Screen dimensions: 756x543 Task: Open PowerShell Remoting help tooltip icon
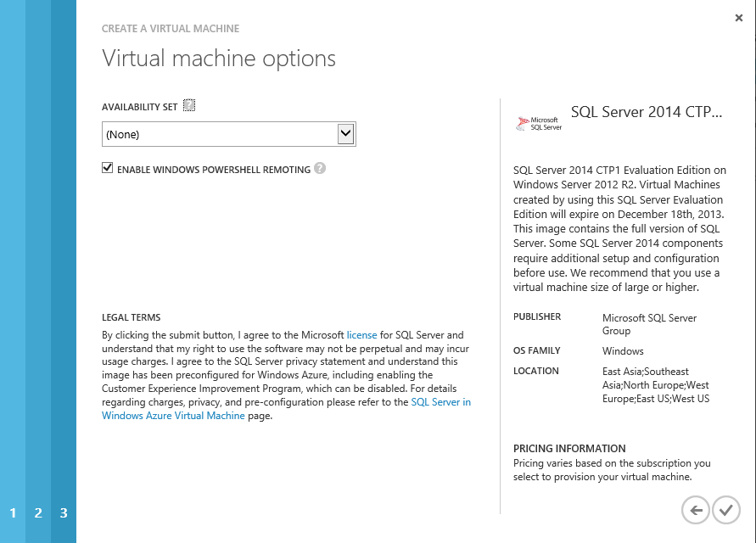click(320, 168)
